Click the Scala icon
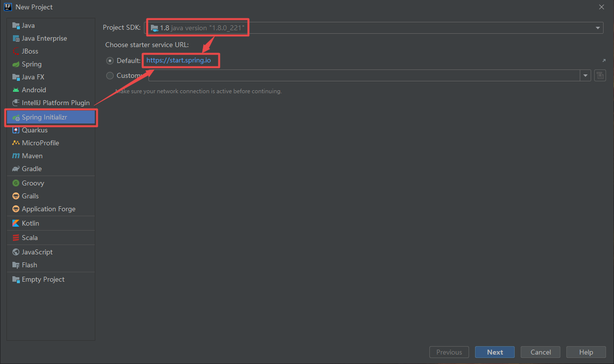 coord(16,238)
